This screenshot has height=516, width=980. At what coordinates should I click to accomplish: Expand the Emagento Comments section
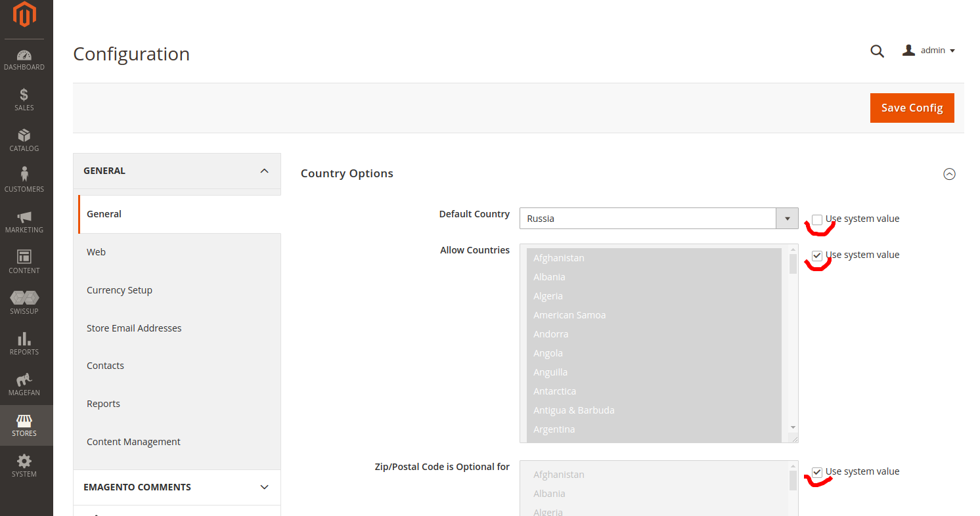point(264,487)
